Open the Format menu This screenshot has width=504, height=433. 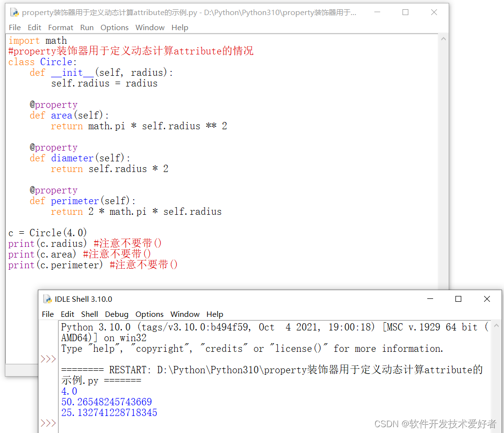click(60, 27)
